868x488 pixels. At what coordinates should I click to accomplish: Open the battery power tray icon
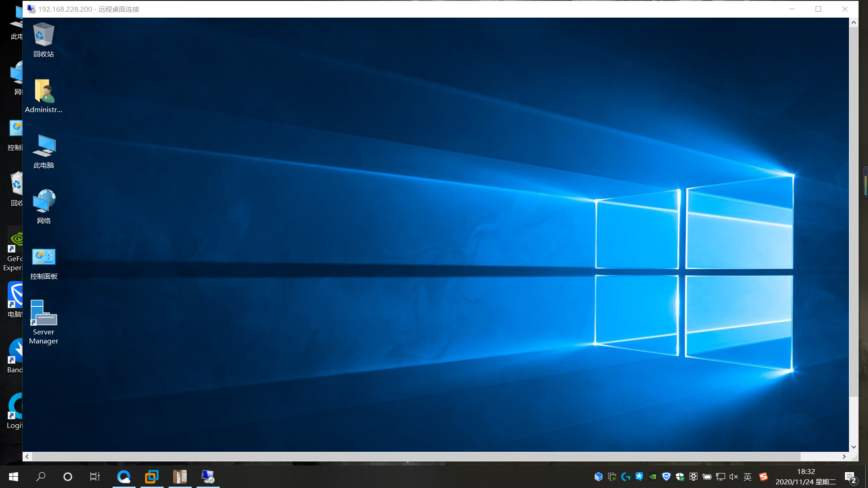707,477
